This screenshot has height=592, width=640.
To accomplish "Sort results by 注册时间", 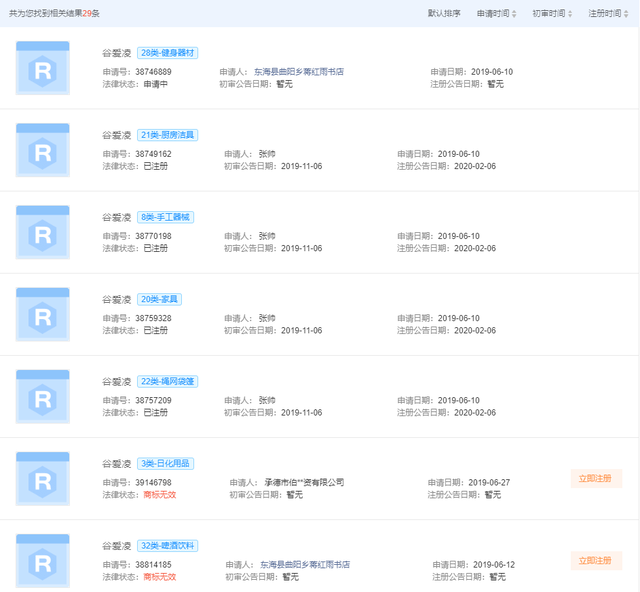I will coord(608,13).
